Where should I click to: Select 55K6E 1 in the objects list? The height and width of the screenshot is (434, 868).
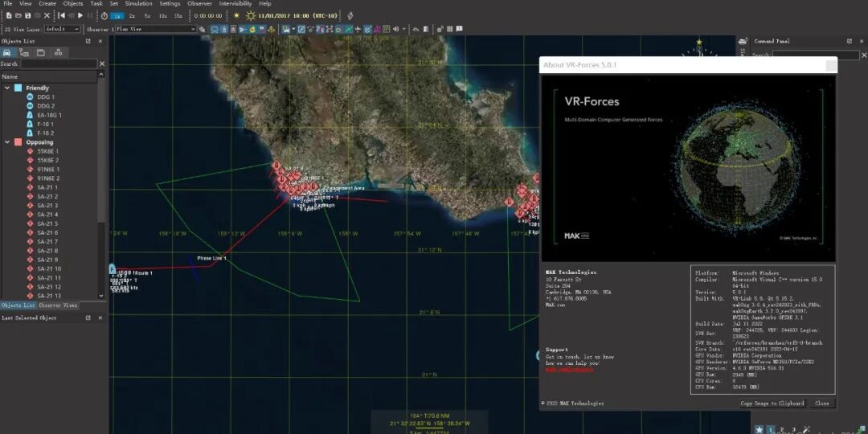tap(47, 151)
